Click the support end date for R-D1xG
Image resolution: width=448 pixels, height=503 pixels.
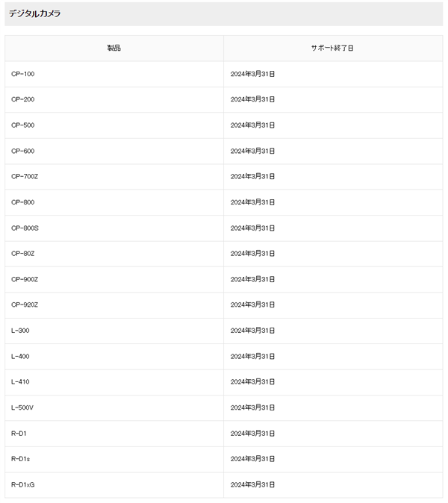click(x=252, y=484)
